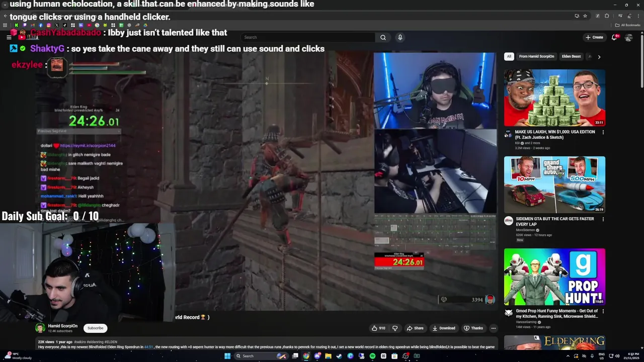Open Make Us Laugh Win $1,000 thumbnail
The width and height of the screenshot is (644, 362).
554,98
